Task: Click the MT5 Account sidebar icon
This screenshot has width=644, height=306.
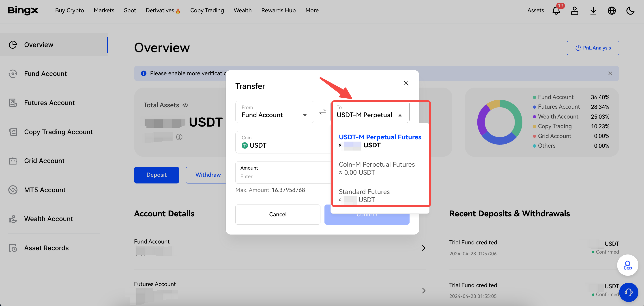Action: tap(13, 190)
